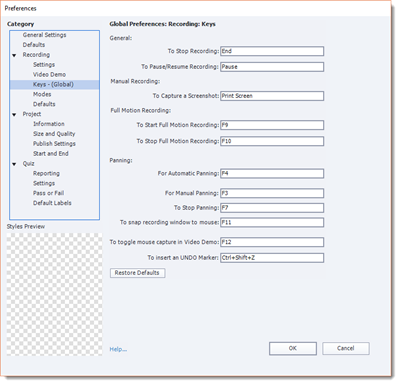Click the For Automatic Panning field
The width and height of the screenshot is (399, 384).
click(272, 173)
